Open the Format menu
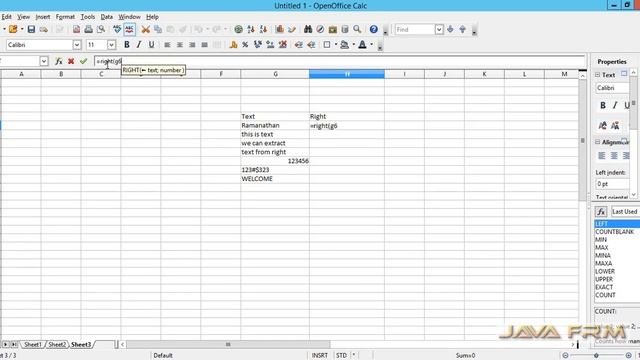Viewport: 640px width, 360px height. click(65, 17)
